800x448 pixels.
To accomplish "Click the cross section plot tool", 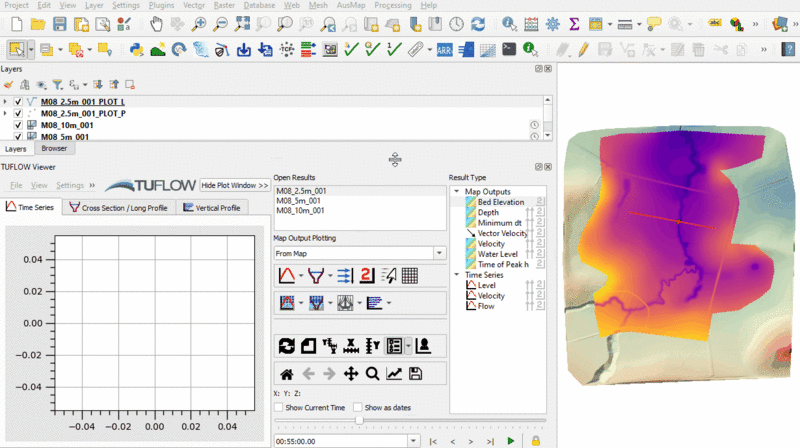I will (316, 276).
